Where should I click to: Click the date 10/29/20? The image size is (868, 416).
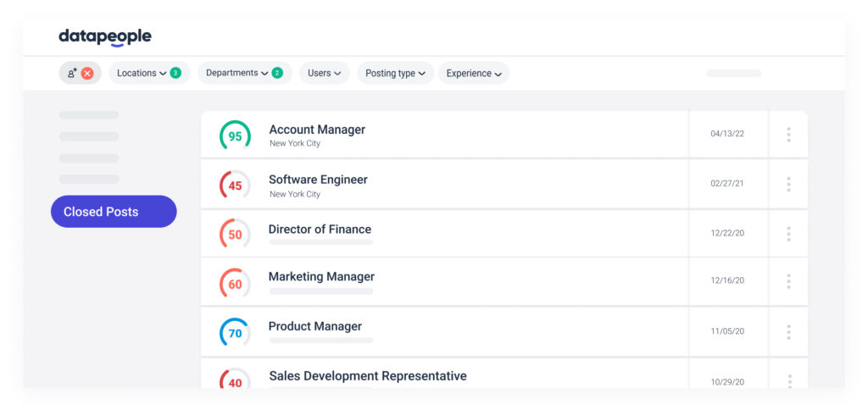click(727, 382)
